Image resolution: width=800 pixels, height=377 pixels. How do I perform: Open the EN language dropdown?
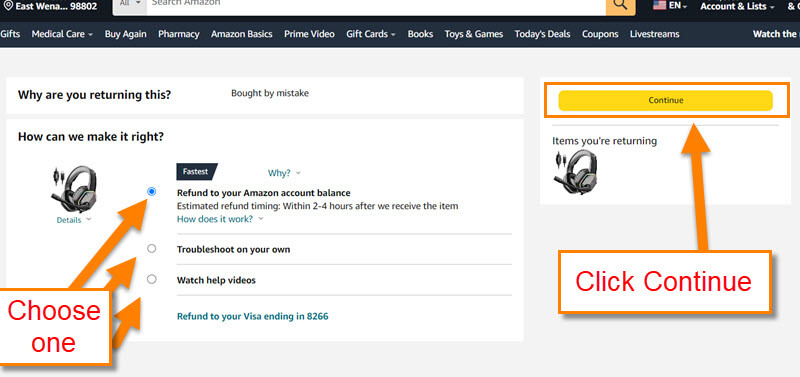point(678,6)
